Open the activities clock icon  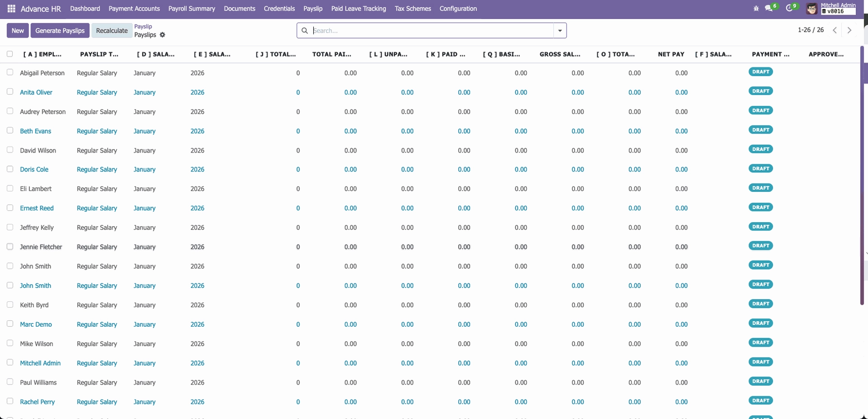click(789, 9)
